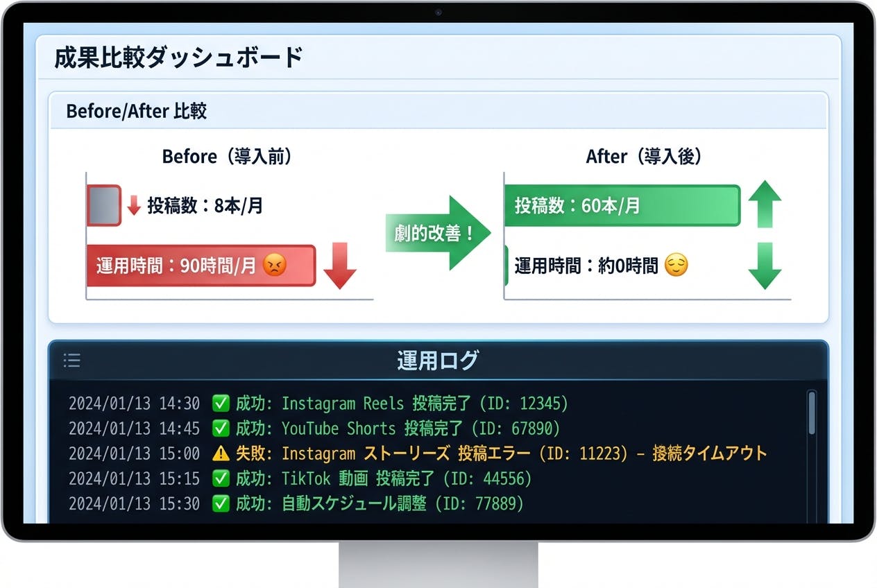Click green checkmark on YouTube Shorts log
The image size is (877, 588).
point(221,429)
